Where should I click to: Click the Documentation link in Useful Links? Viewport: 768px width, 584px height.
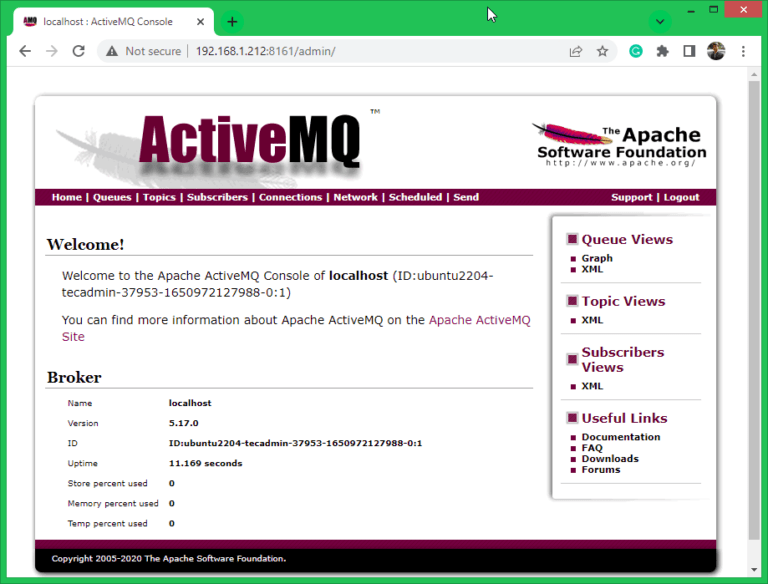click(x=620, y=437)
